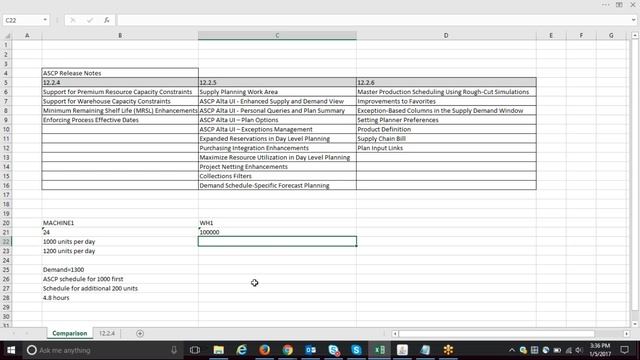Image resolution: width=640 pixels, height=360 pixels.
Task: Select column G header
Action: (x=611, y=36)
